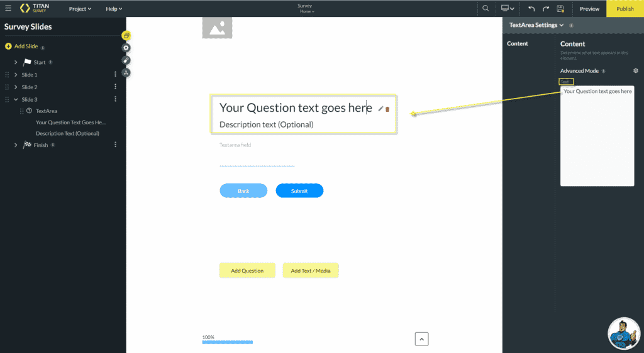Viewport: 644px width, 353px height.
Task: Click the save floppy disk icon
Action: pos(560,9)
